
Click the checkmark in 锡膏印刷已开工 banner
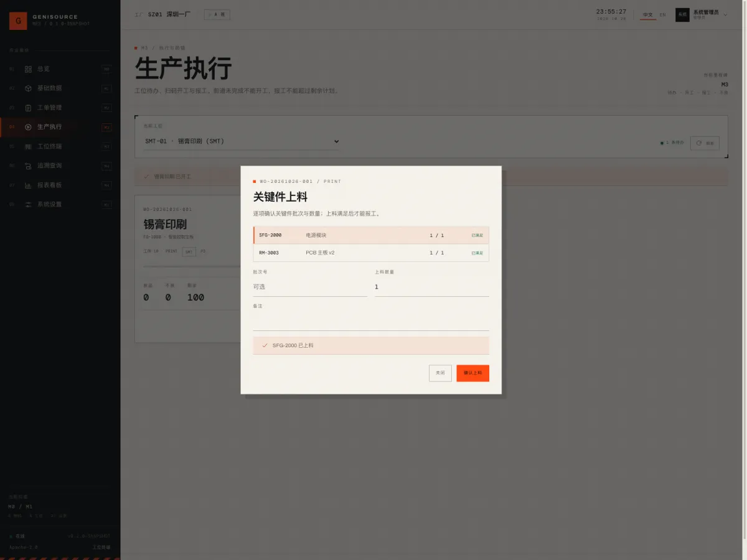coord(146,177)
